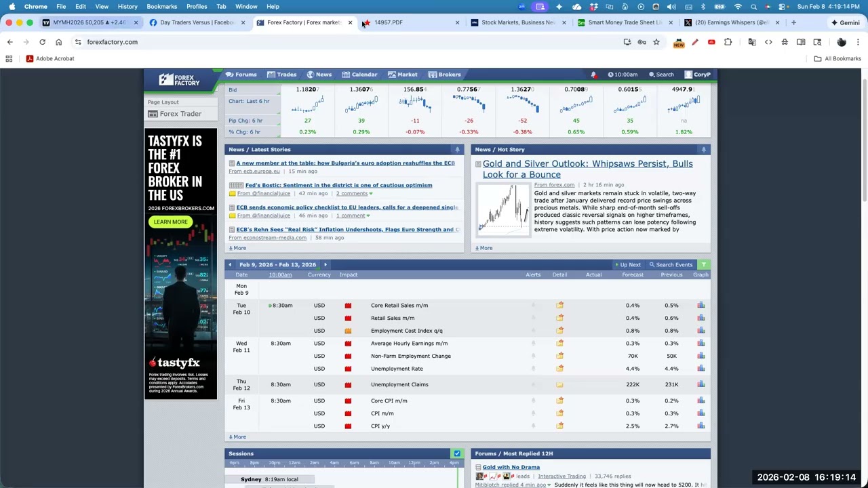Go to next week in calendar
Viewport: 868px width, 488px height.
click(325, 265)
